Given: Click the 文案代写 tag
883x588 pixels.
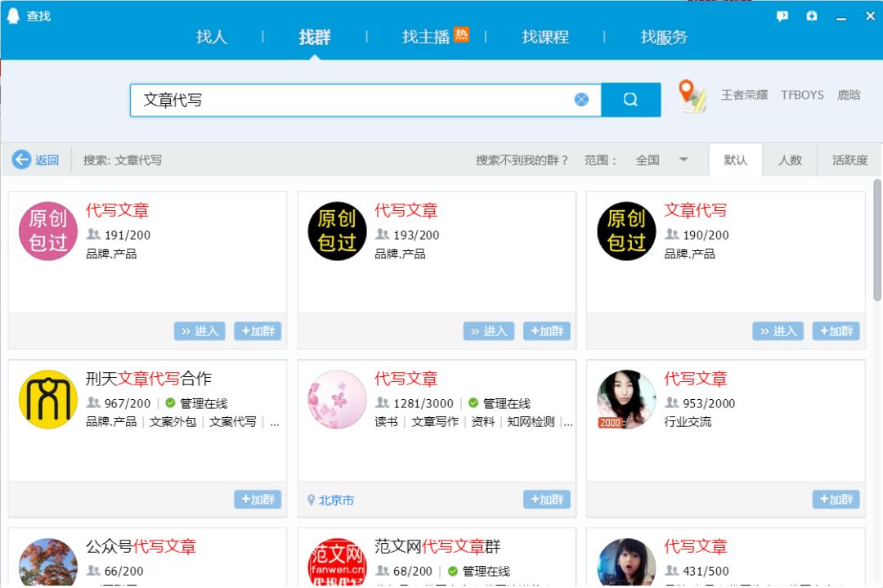Looking at the screenshot, I should click(x=232, y=422).
